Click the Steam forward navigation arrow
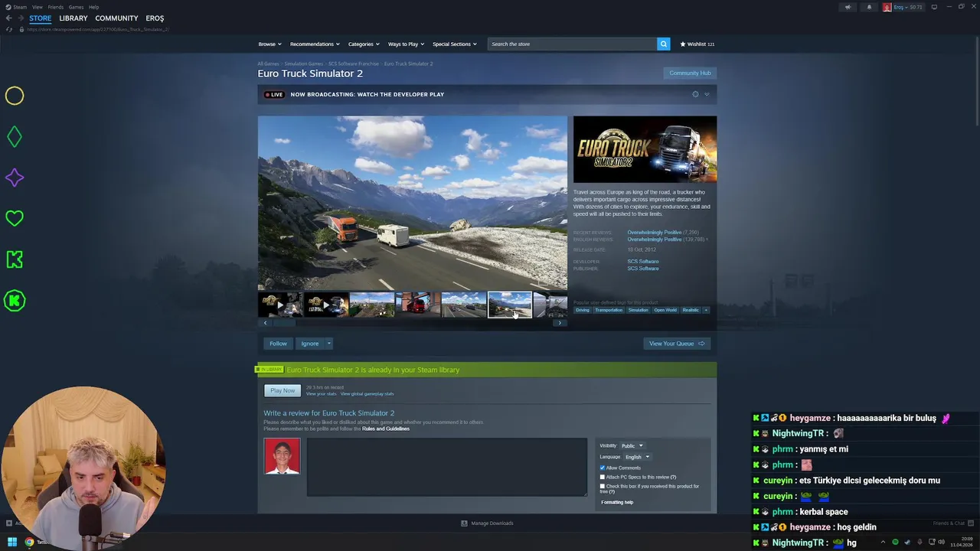Image resolution: width=980 pixels, height=551 pixels. pos(21,18)
